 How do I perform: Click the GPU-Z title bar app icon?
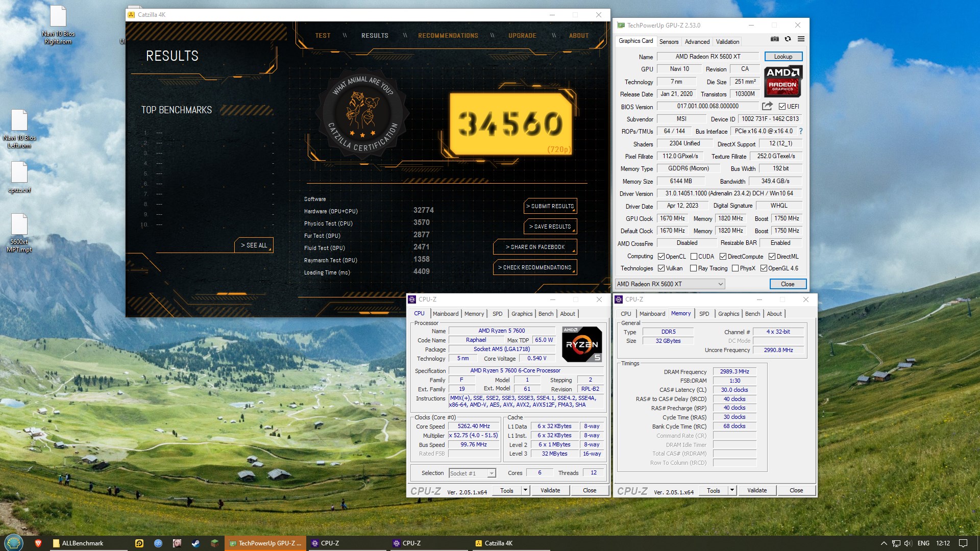click(x=621, y=25)
